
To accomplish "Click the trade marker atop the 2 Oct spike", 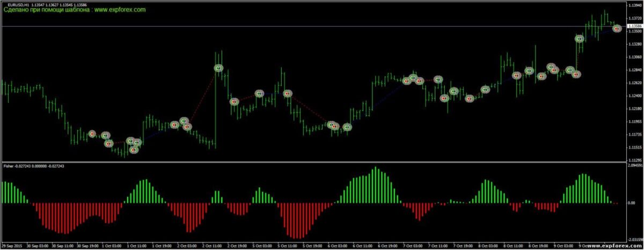I will [x=218, y=68].
